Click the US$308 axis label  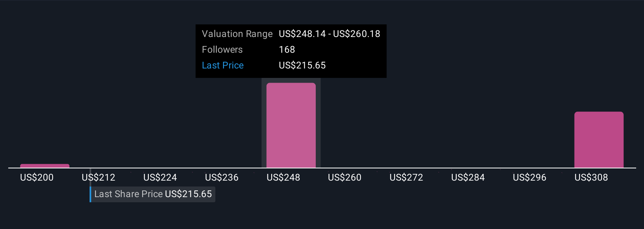[591, 177]
